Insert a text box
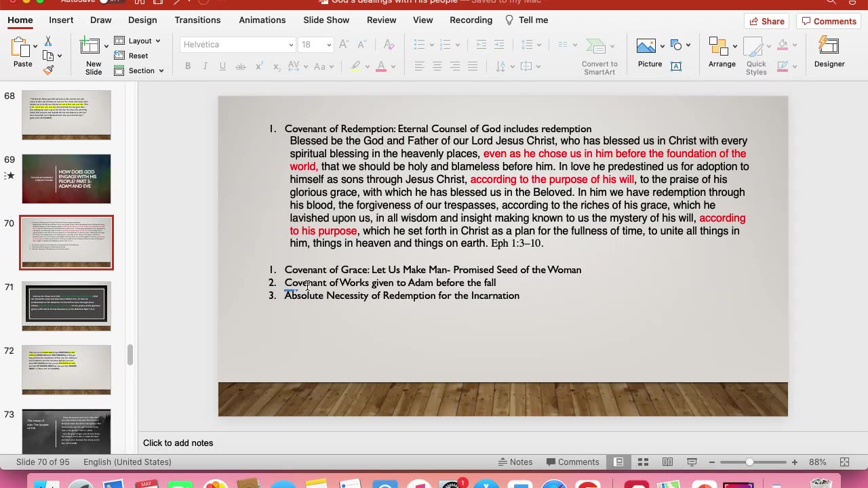Screen dimensions: 868x488 pos(676,66)
